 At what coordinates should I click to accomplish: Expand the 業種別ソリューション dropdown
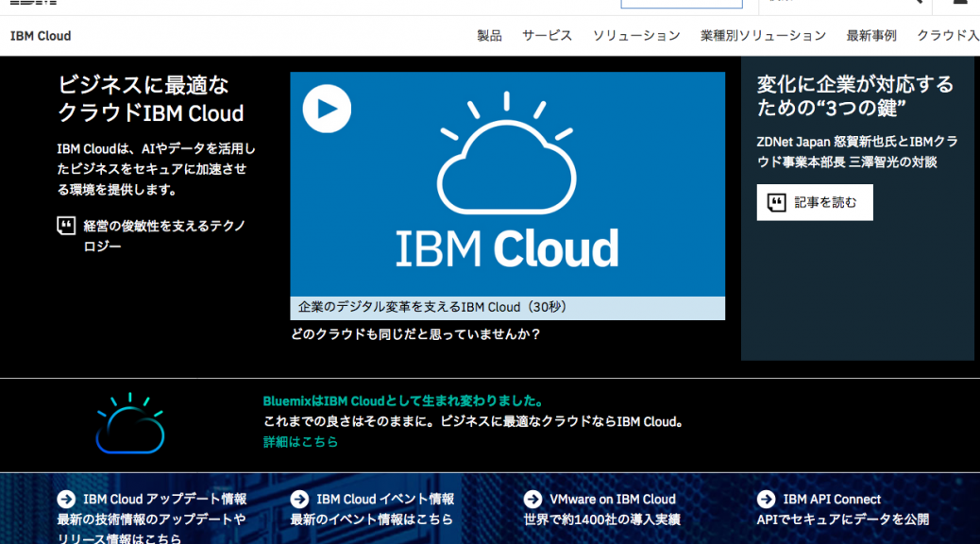763,35
